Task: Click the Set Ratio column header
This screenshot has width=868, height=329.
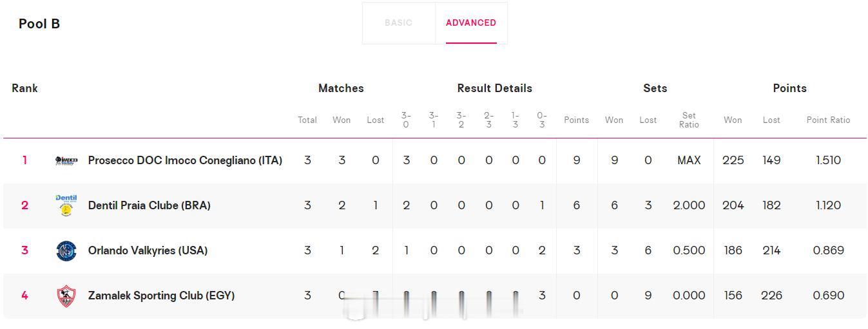Action: pyautogui.click(x=689, y=120)
